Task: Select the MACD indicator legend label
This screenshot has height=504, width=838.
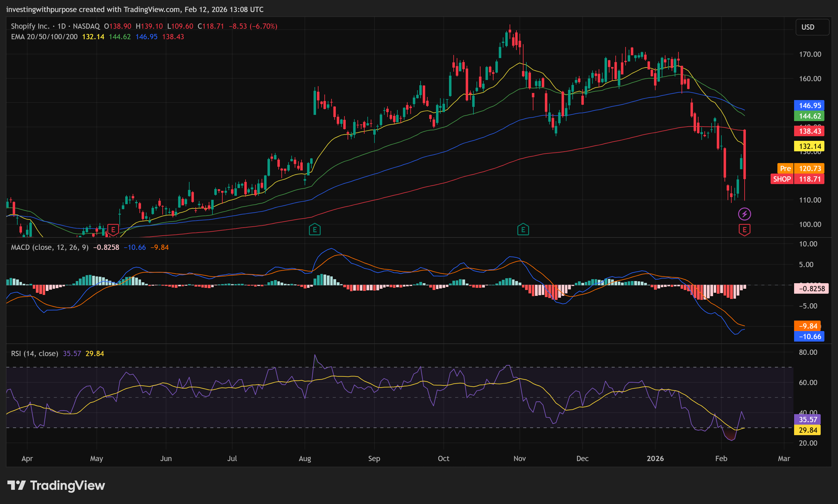Action: [x=50, y=247]
